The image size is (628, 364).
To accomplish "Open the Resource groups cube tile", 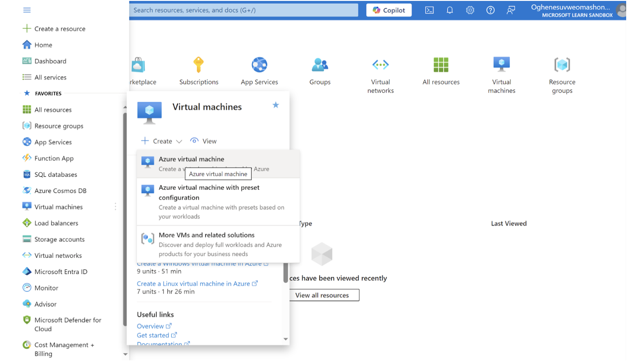I will pyautogui.click(x=562, y=65).
